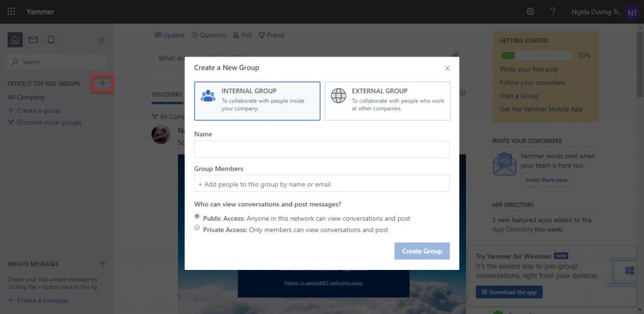Open the inbox envelope icon
The image size is (644, 314).
[x=33, y=40]
